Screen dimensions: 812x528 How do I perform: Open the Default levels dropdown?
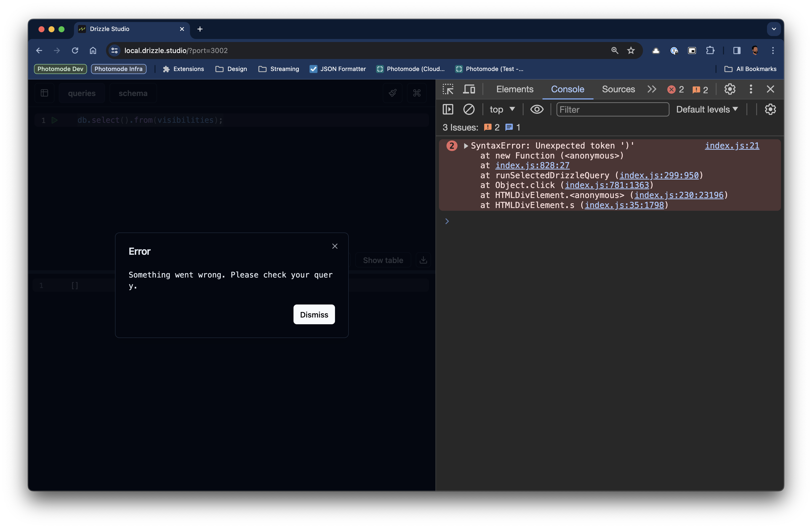(x=707, y=109)
